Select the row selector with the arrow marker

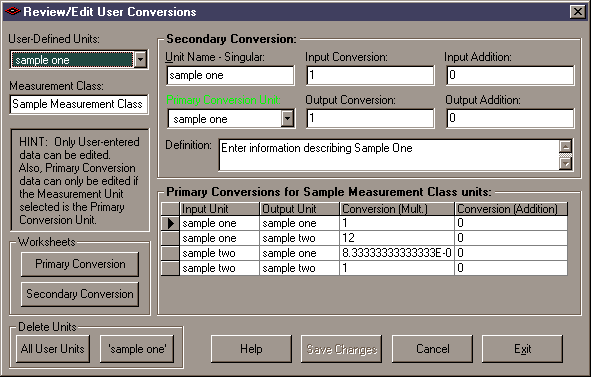pyautogui.click(x=170, y=223)
